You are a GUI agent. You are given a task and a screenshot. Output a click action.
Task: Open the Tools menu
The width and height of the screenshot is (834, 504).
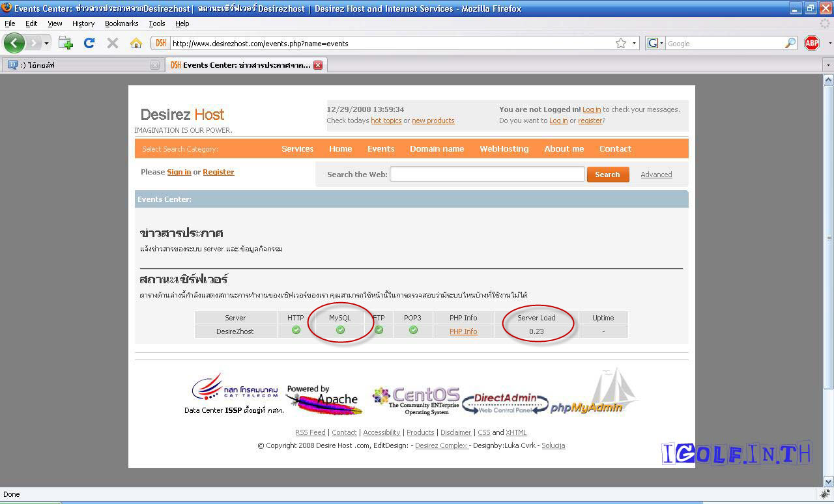pyautogui.click(x=157, y=23)
